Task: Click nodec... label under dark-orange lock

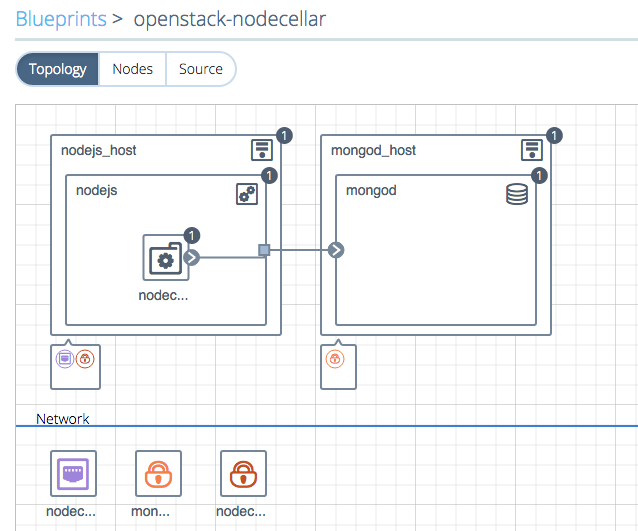Action: point(241,511)
